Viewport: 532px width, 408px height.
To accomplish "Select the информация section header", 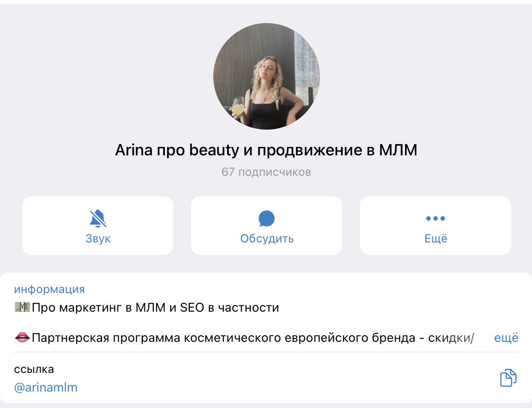I will 49,289.
